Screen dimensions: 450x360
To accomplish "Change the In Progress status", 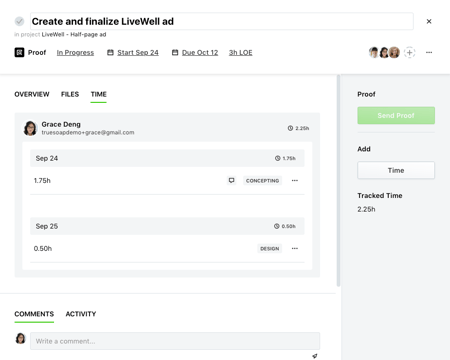I will click(x=75, y=52).
